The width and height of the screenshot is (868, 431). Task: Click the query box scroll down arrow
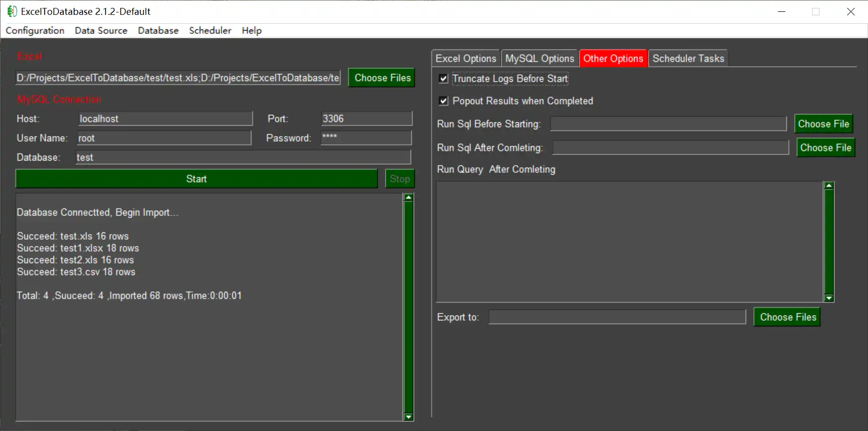click(829, 298)
